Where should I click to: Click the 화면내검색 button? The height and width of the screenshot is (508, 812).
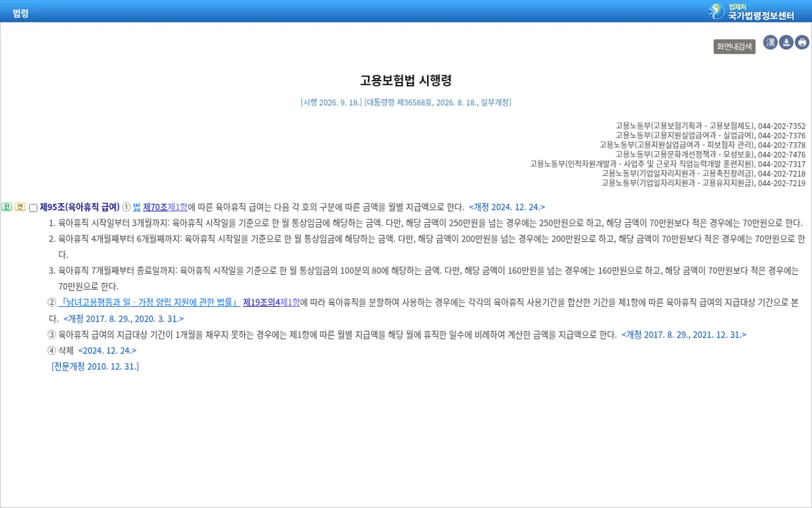point(734,47)
